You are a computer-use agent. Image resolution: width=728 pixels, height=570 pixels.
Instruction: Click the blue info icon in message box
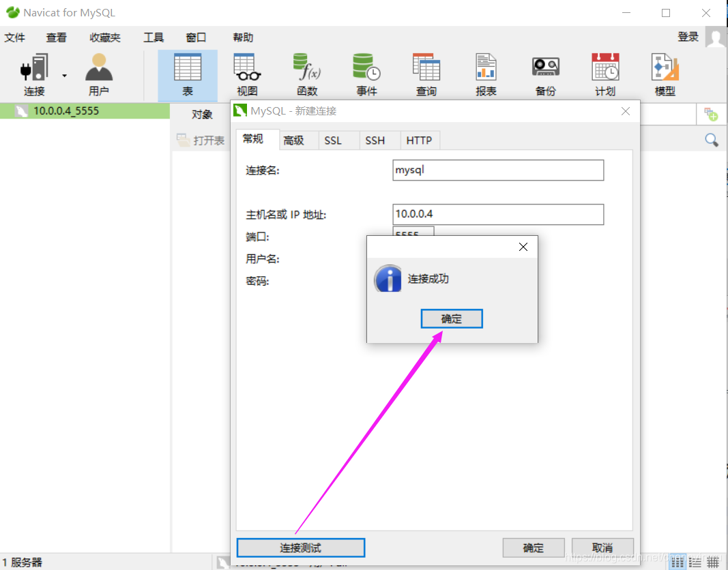coord(388,278)
